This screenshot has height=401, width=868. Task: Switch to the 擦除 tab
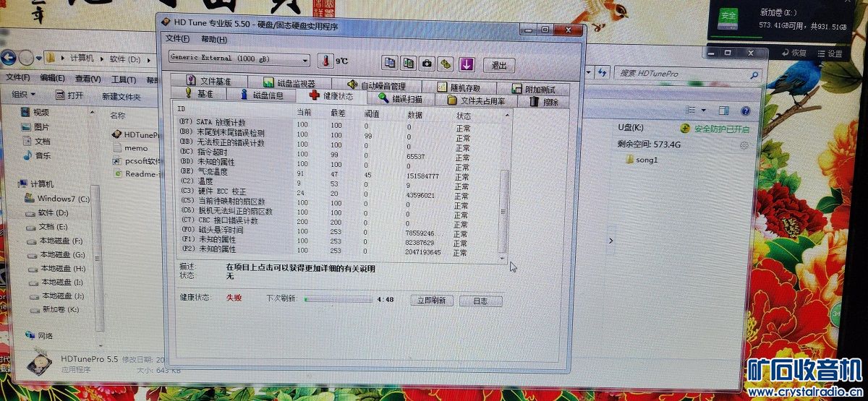[543, 102]
